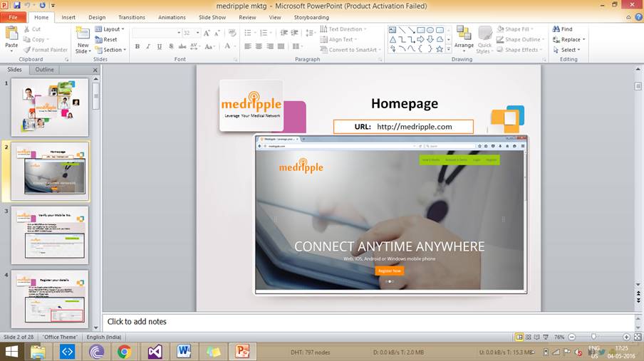This screenshot has width=644, height=361.
Task: Click Fit slide to window icon
Action: 638,337
